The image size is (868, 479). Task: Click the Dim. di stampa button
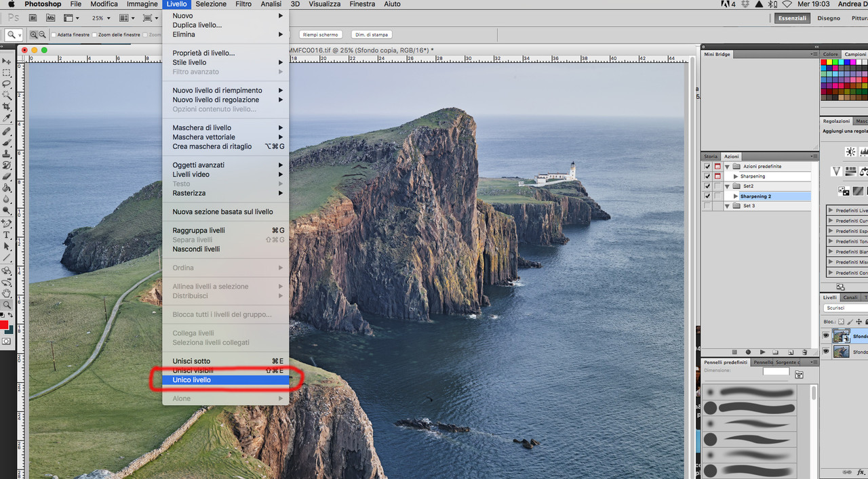pyautogui.click(x=372, y=35)
